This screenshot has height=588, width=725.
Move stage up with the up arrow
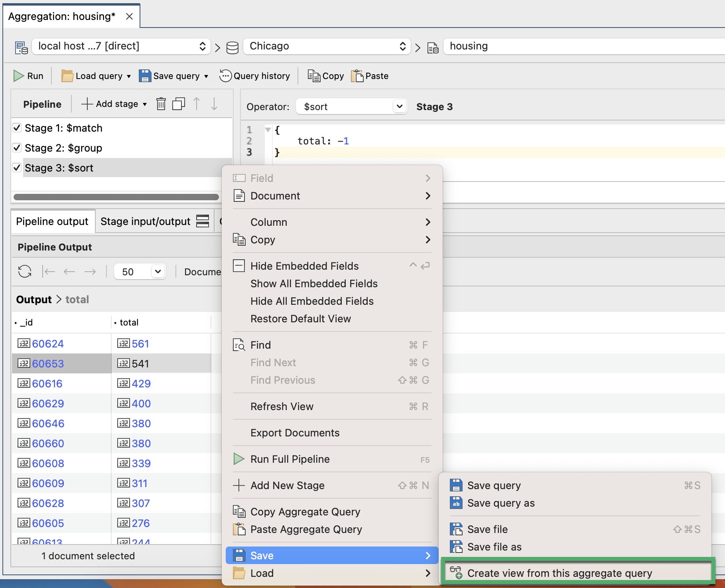tap(196, 104)
